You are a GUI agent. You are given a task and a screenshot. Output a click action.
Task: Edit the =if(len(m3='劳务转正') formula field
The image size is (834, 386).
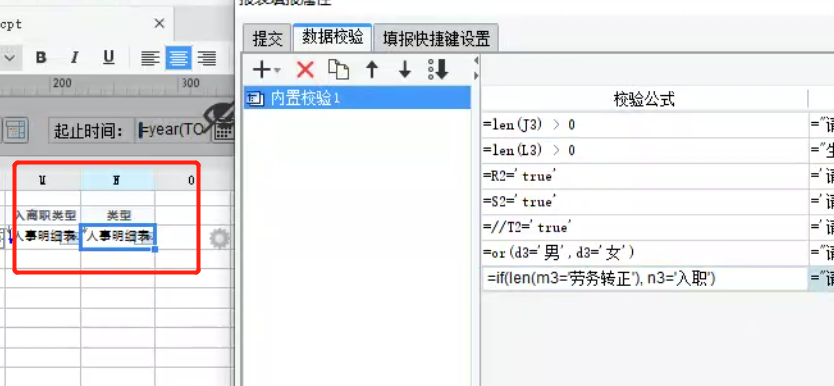tap(644, 279)
